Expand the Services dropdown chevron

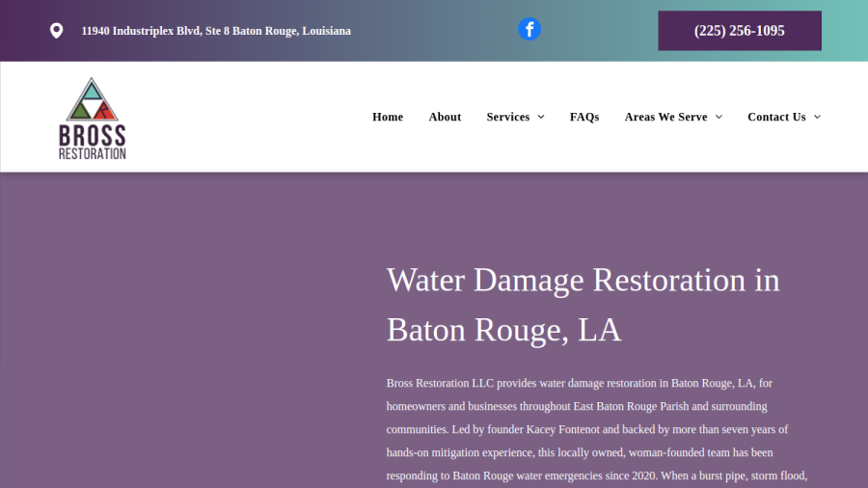click(x=541, y=117)
